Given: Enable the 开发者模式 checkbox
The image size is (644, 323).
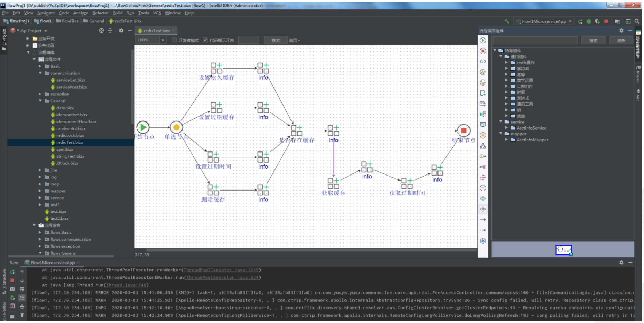Looking at the screenshot, I should pyautogui.click(x=174, y=40).
